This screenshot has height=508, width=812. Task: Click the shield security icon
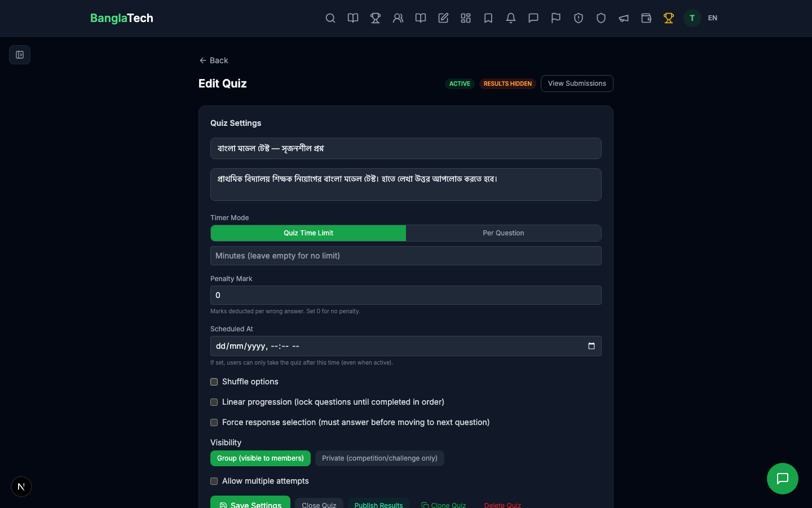coord(601,18)
